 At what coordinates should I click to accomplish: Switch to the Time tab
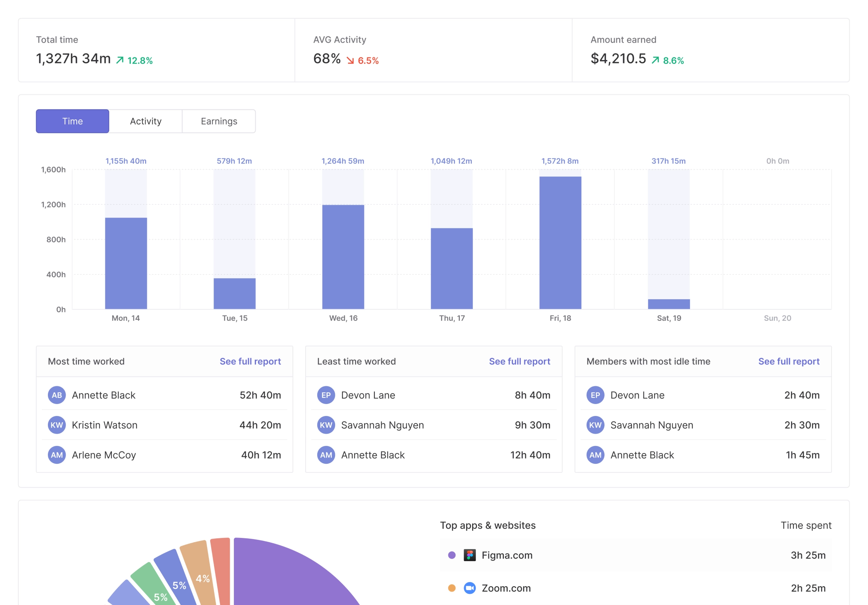coord(72,121)
